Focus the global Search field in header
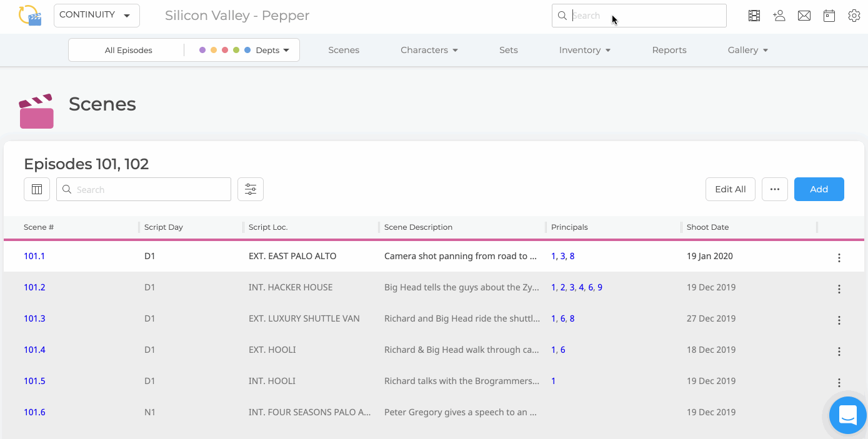868x439 pixels. (639, 16)
